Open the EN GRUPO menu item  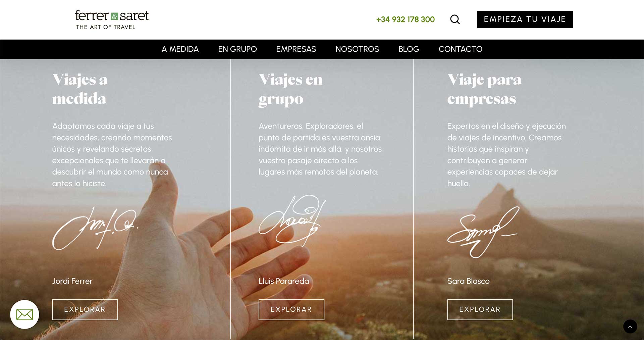click(x=237, y=49)
